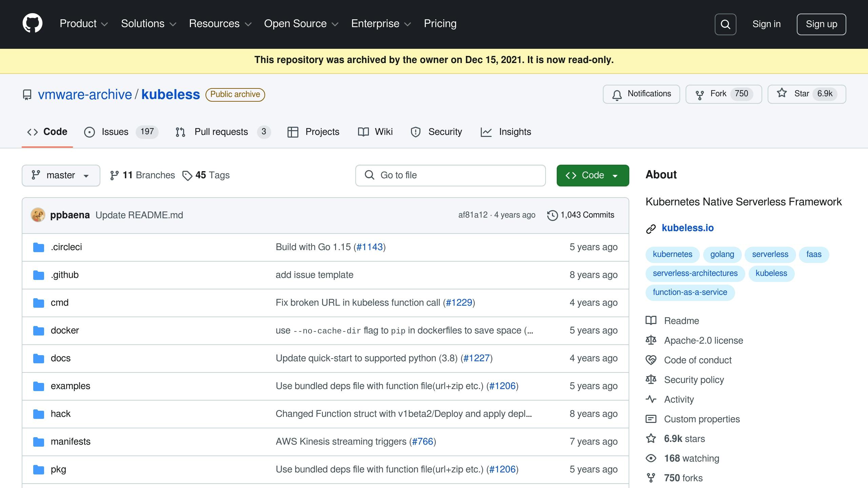
Task: Select the function-as-a-service topic tag
Action: pos(690,292)
